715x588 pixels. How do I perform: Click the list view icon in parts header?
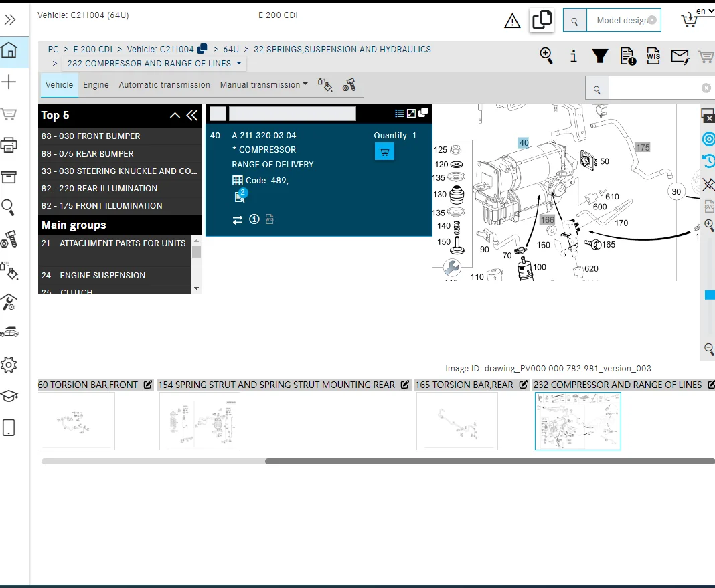pyautogui.click(x=400, y=114)
